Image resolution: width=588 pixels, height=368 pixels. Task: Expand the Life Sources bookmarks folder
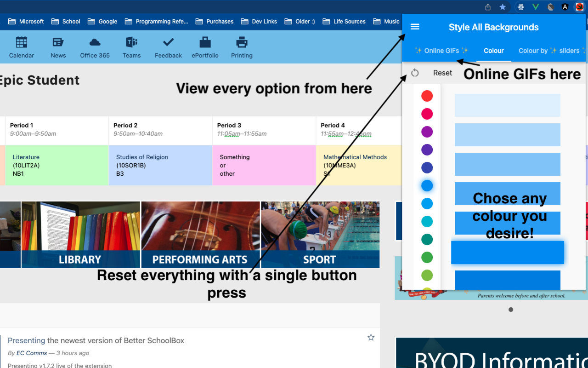tap(344, 21)
